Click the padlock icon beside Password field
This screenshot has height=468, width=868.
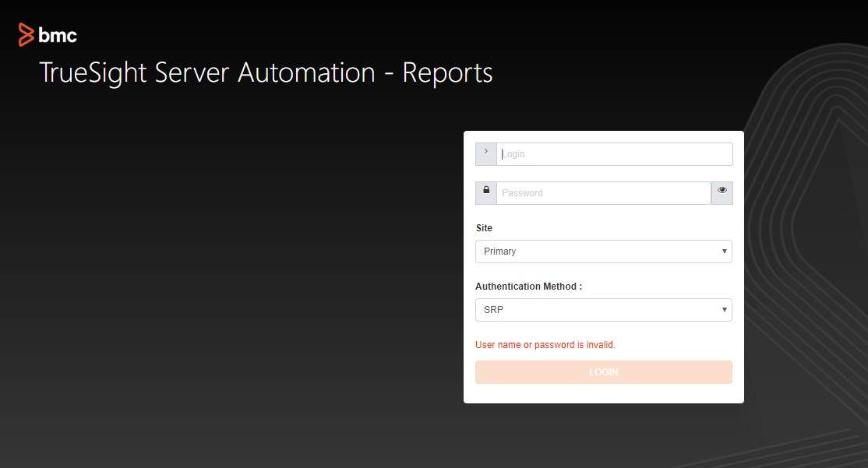pos(486,192)
